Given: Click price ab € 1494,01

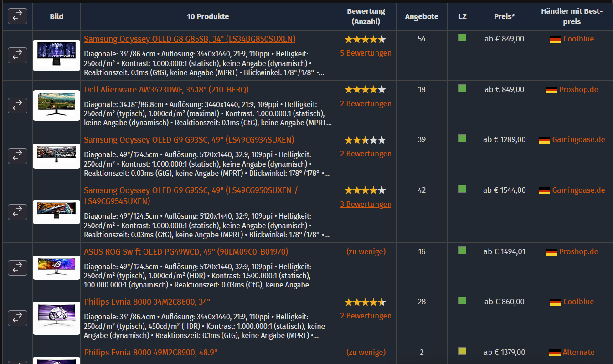Looking at the screenshot, I should point(505,251).
